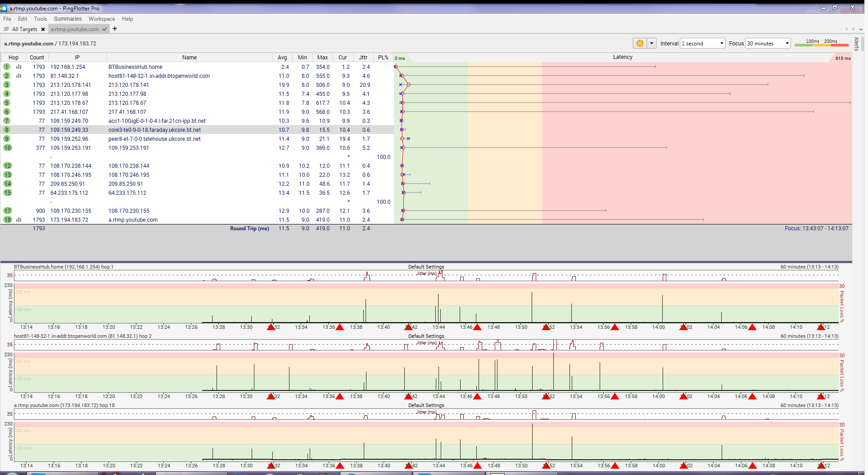The image size is (868, 475).
Task: Click the Avg column header
Action: point(282,58)
